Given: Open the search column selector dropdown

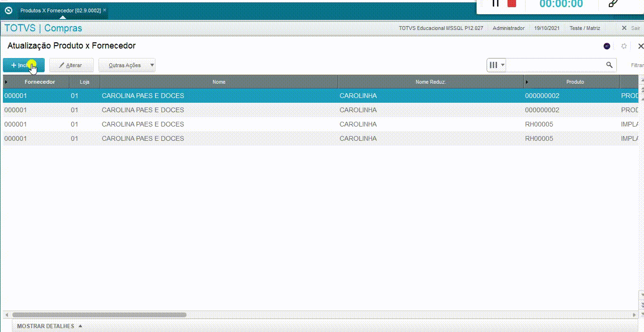Looking at the screenshot, I should (x=497, y=65).
